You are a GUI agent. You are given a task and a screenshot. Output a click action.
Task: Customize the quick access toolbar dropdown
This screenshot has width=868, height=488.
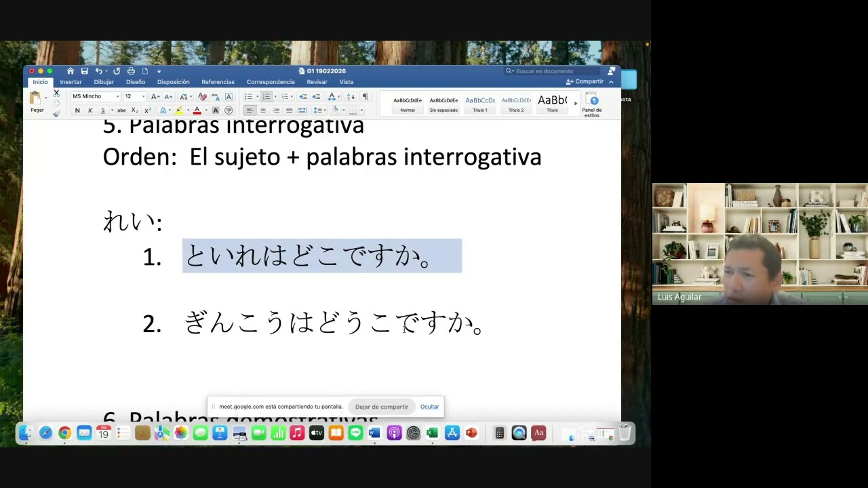[x=159, y=71]
